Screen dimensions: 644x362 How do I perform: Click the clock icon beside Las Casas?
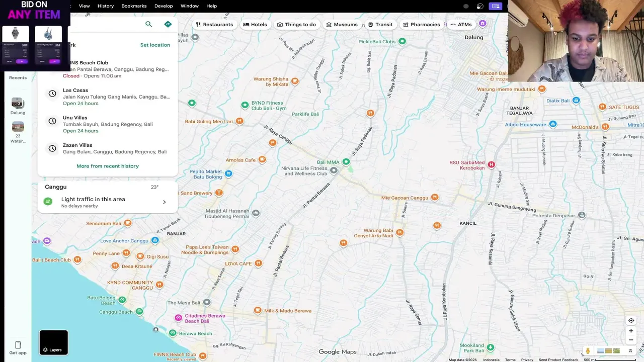tap(52, 94)
